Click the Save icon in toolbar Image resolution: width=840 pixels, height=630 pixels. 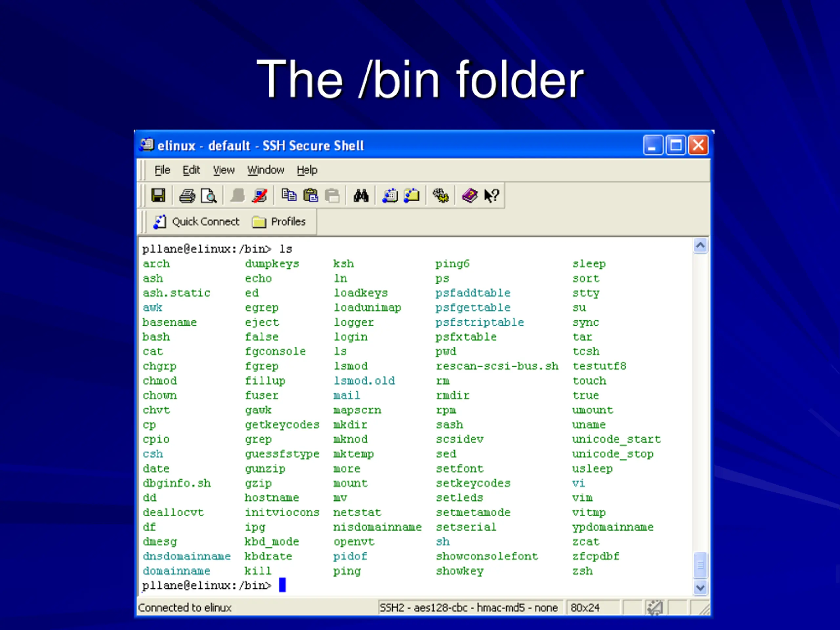click(x=158, y=196)
